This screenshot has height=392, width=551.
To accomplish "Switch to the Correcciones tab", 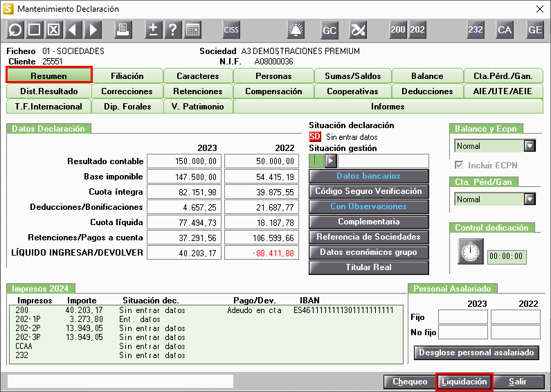I will point(127,91).
